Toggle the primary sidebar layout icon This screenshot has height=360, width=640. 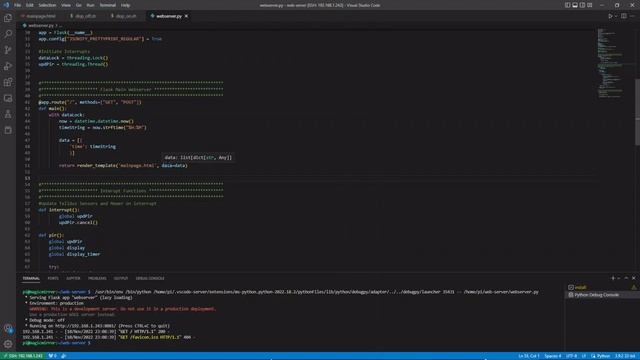(567, 5)
